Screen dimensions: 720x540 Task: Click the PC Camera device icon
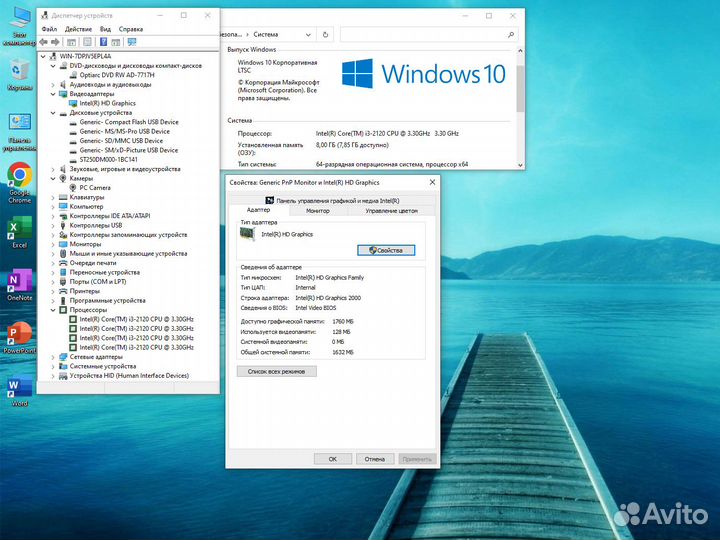[73, 188]
